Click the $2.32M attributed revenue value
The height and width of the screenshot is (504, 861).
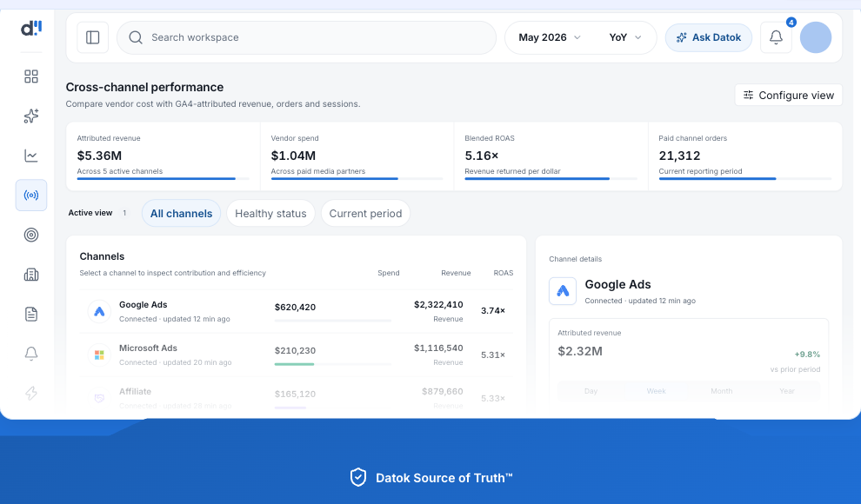click(580, 351)
